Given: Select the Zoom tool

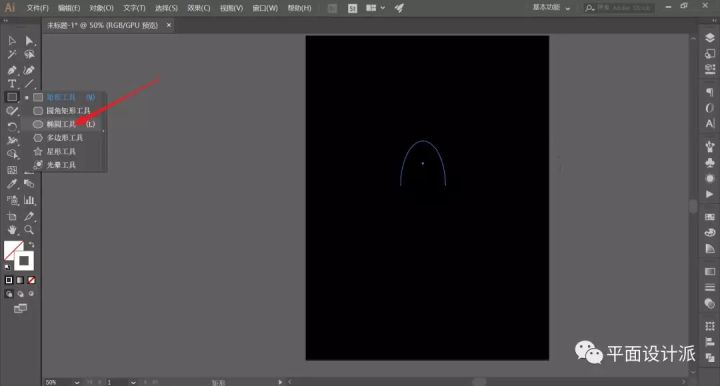Looking at the screenshot, I should (29, 229).
